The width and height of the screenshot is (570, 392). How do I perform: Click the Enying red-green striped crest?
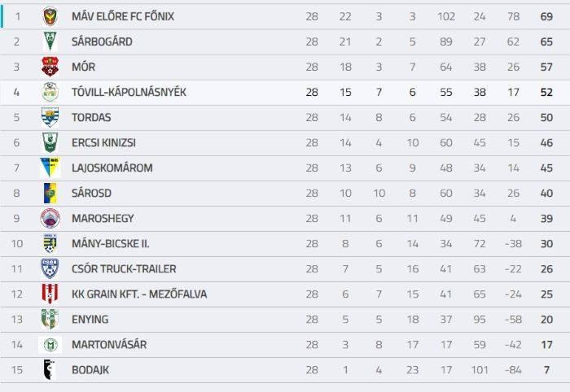50,319
